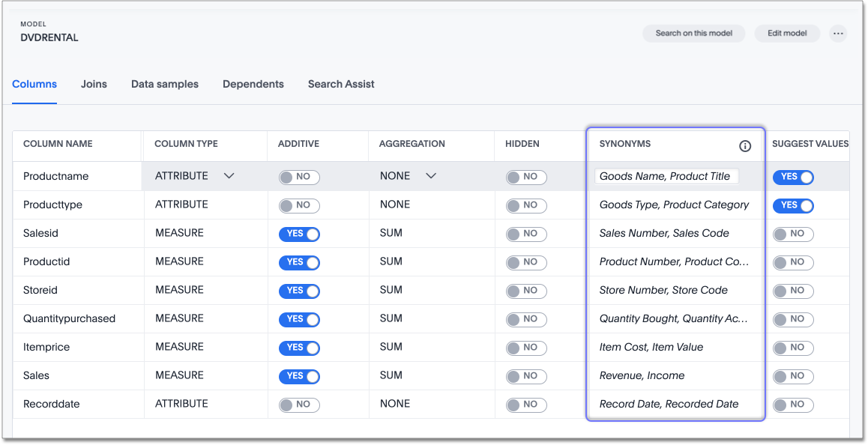Select the Search Assist tab
The height and width of the screenshot is (445, 868).
[x=341, y=84]
